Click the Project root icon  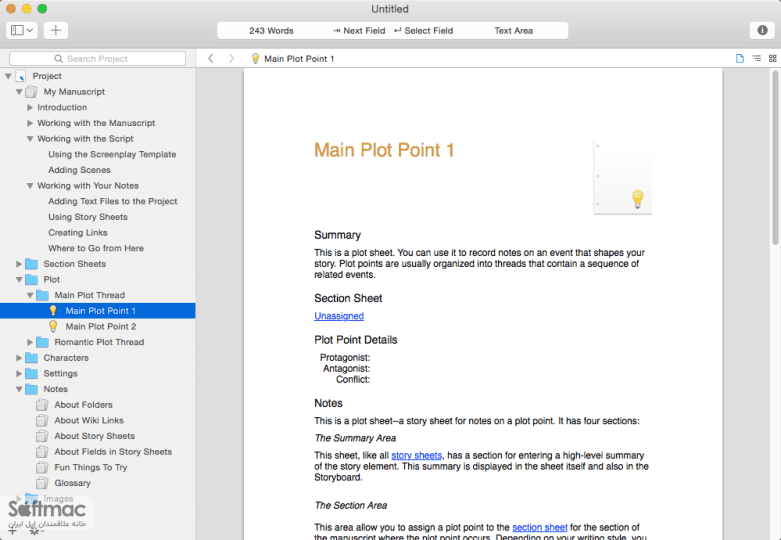click(20, 76)
